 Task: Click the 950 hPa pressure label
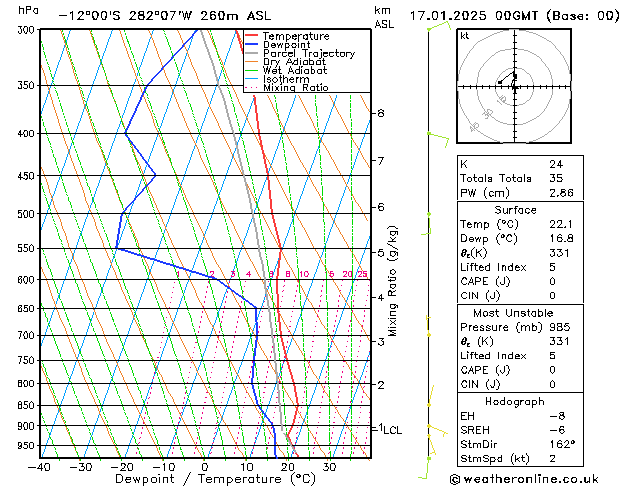pos(28,446)
